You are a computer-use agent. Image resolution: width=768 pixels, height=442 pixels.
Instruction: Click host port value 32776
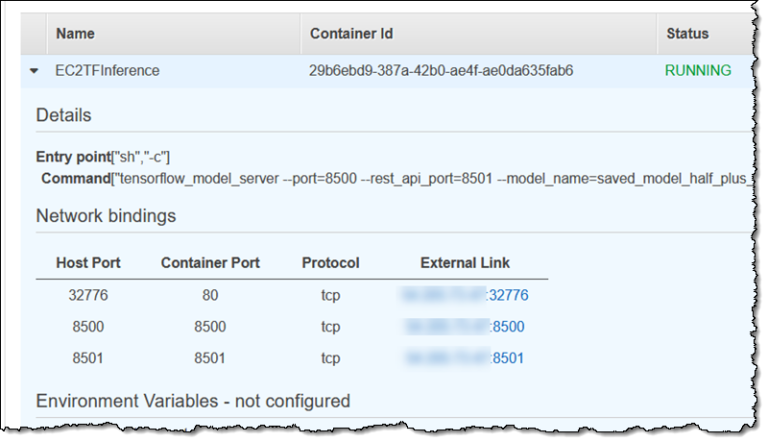[90, 295]
